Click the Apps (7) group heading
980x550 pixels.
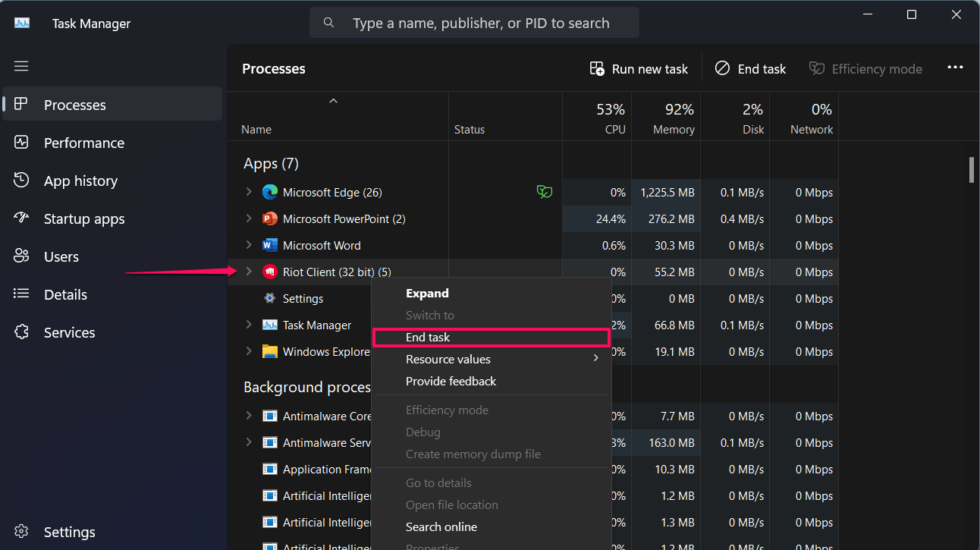pos(271,163)
